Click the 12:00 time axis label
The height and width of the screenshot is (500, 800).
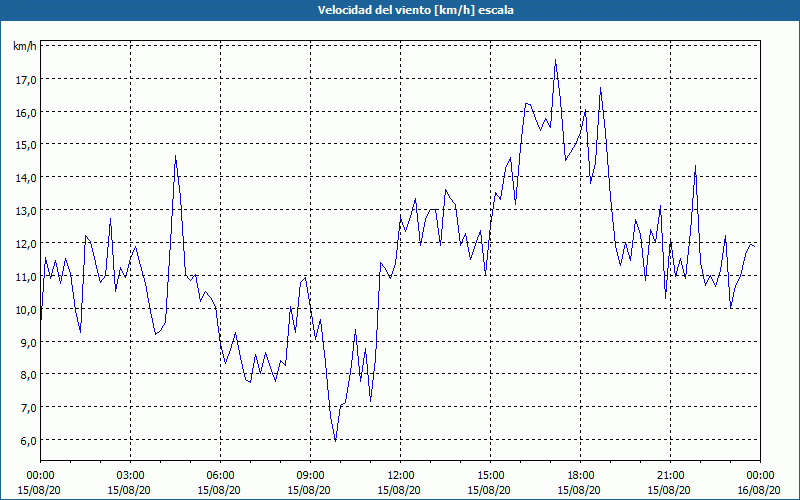[x=401, y=476]
